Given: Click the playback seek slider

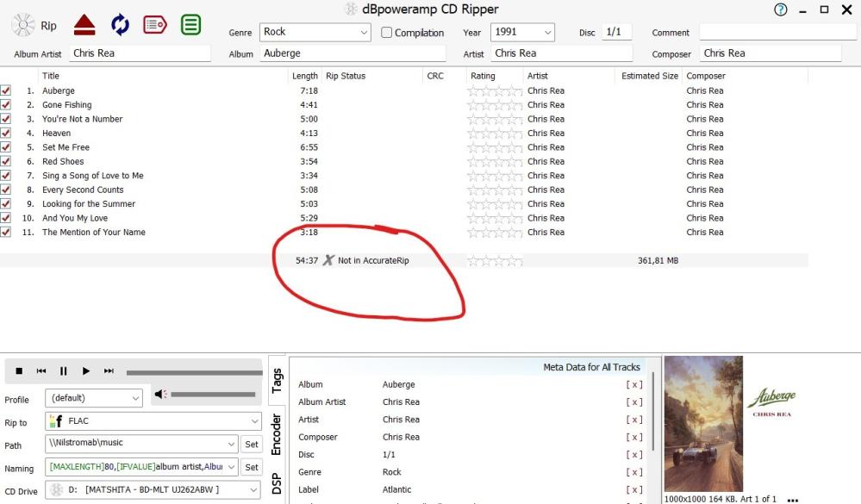Looking at the screenshot, I should pos(194,372).
